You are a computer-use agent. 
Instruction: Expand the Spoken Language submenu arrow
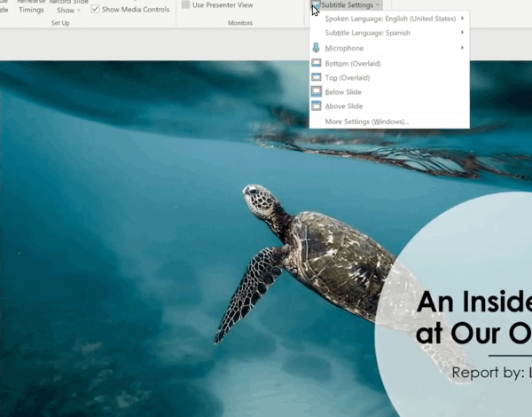pyautogui.click(x=462, y=18)
